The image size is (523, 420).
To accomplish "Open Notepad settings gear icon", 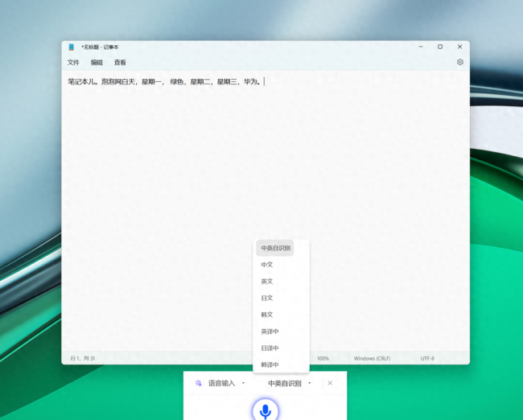I will [460, 62].
